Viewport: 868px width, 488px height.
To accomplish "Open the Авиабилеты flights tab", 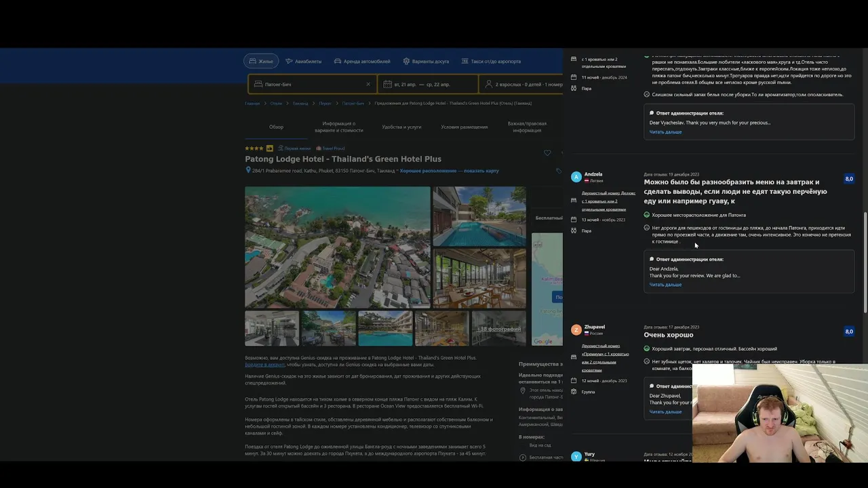I will (303, 61).
